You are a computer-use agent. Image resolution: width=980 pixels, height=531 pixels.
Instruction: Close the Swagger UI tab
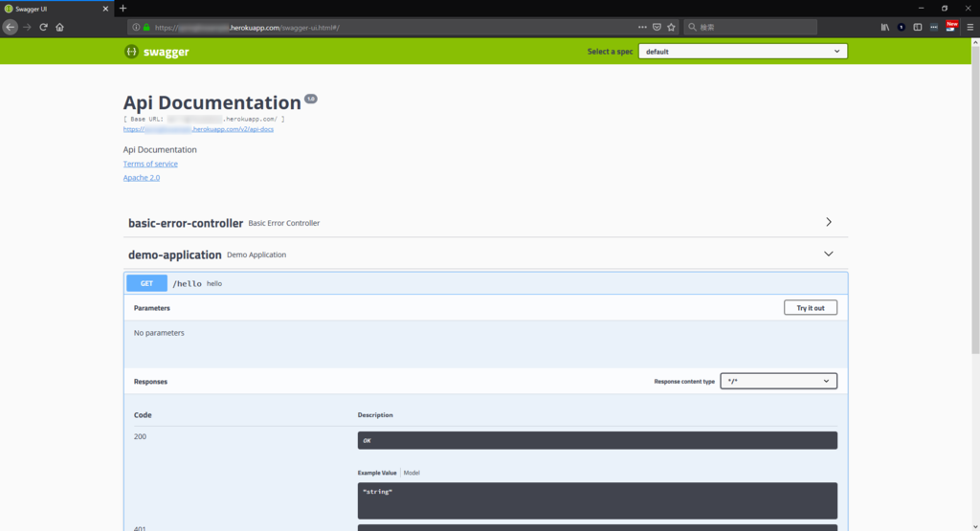(x=105, y=9)
